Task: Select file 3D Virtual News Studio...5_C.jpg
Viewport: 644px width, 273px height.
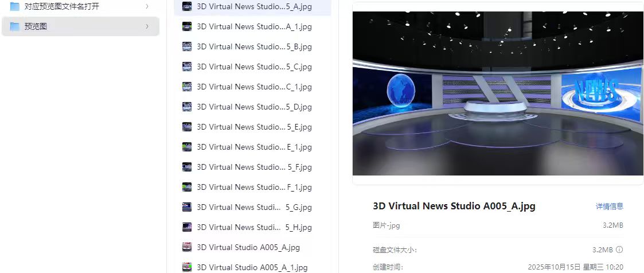Action: pos(252,67)
